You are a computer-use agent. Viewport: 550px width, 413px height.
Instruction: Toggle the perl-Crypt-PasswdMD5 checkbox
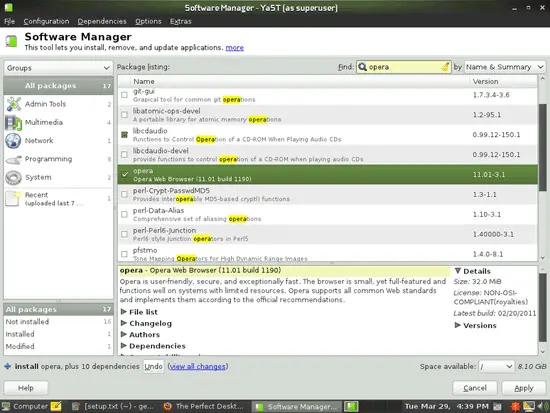point(124,194)
